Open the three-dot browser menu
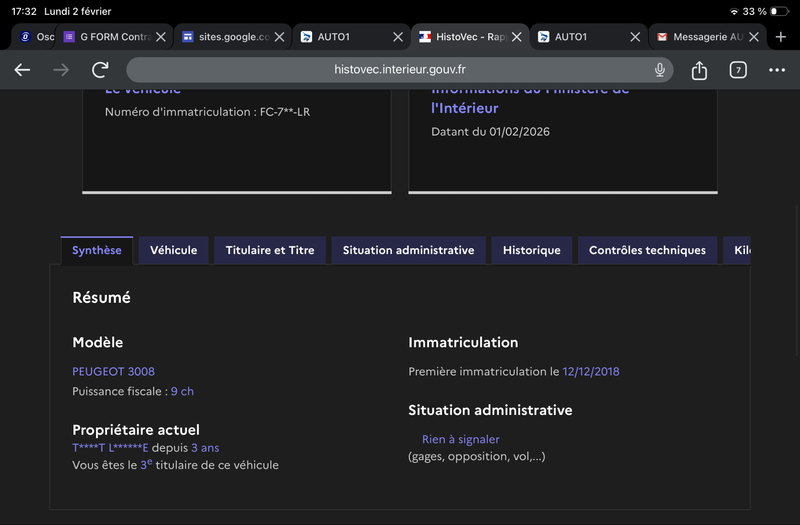This screenshot has width=800, height=525. coord(777,70)
